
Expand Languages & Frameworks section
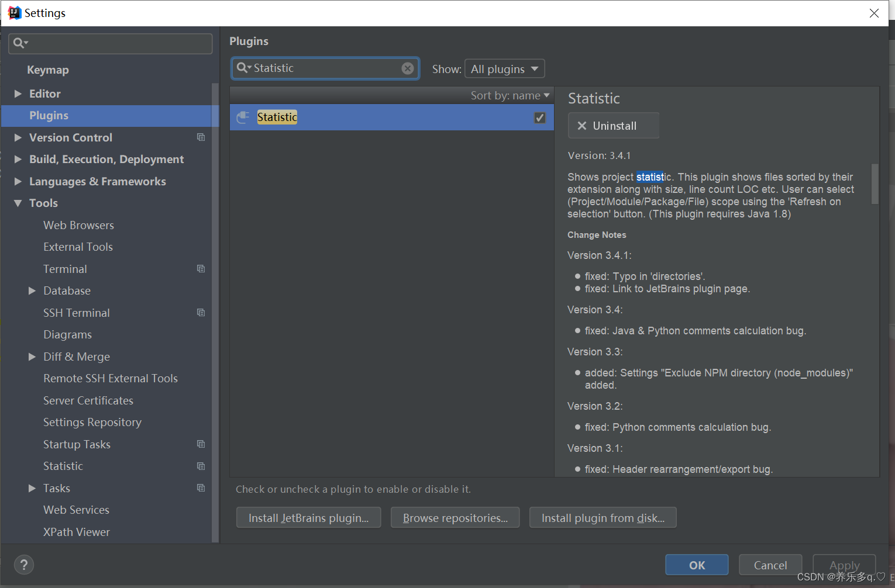point(18,181)
